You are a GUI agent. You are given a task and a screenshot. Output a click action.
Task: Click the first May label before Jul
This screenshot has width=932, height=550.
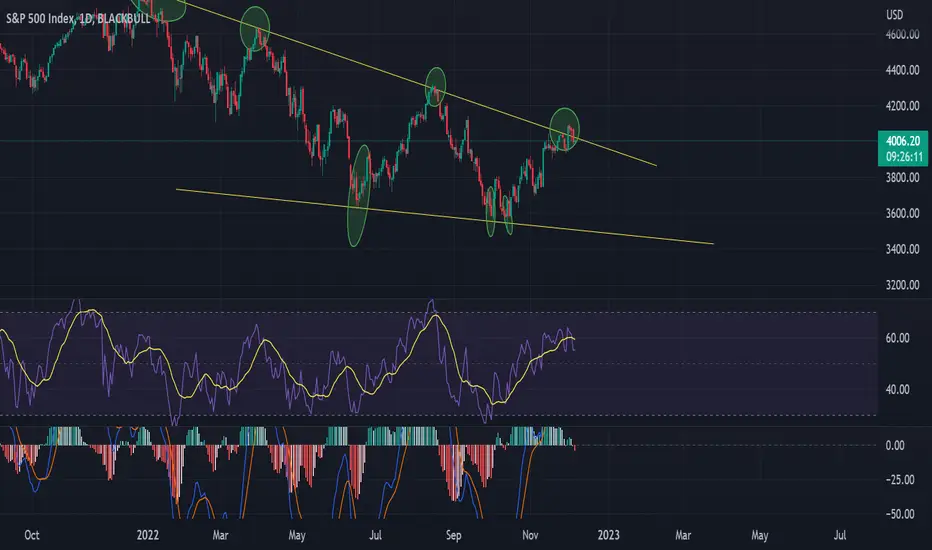click(297, 535)
